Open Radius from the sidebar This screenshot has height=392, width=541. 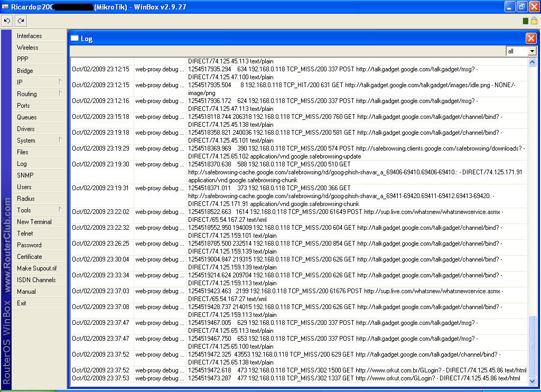pos(39,199)
